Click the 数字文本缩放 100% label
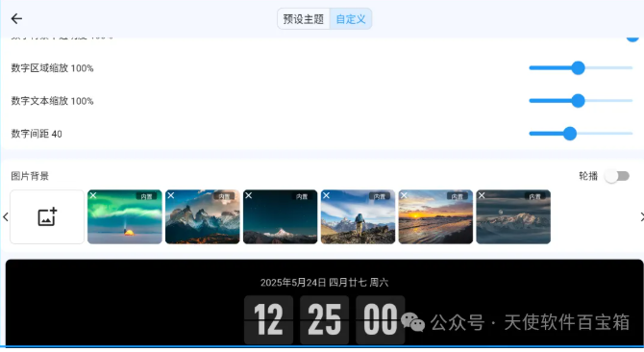 [x=52, y=101]
